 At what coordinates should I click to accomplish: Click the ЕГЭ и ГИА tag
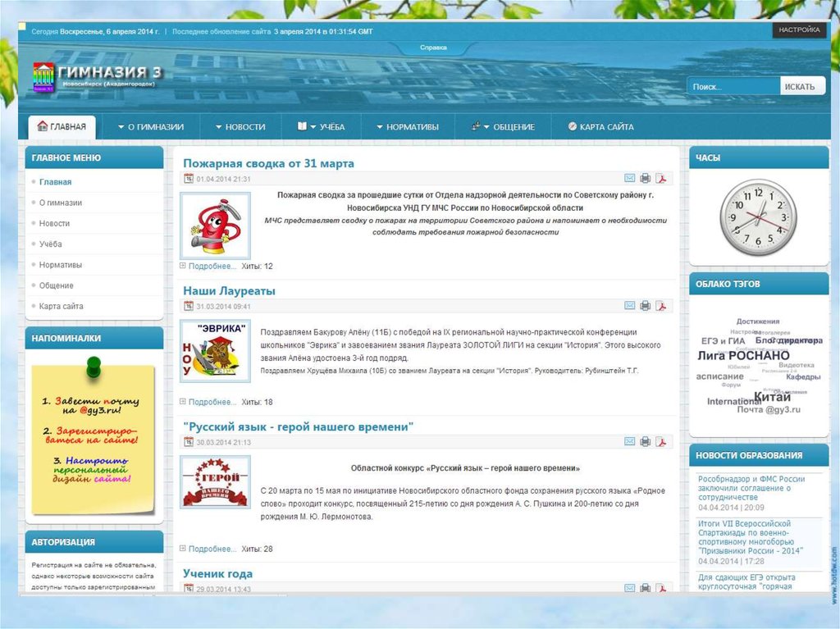point(724,341)
